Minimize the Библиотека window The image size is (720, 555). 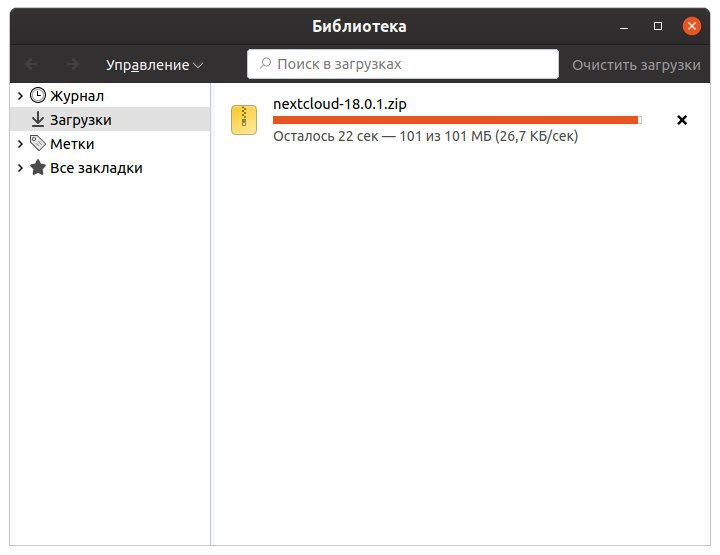point(624,27)
